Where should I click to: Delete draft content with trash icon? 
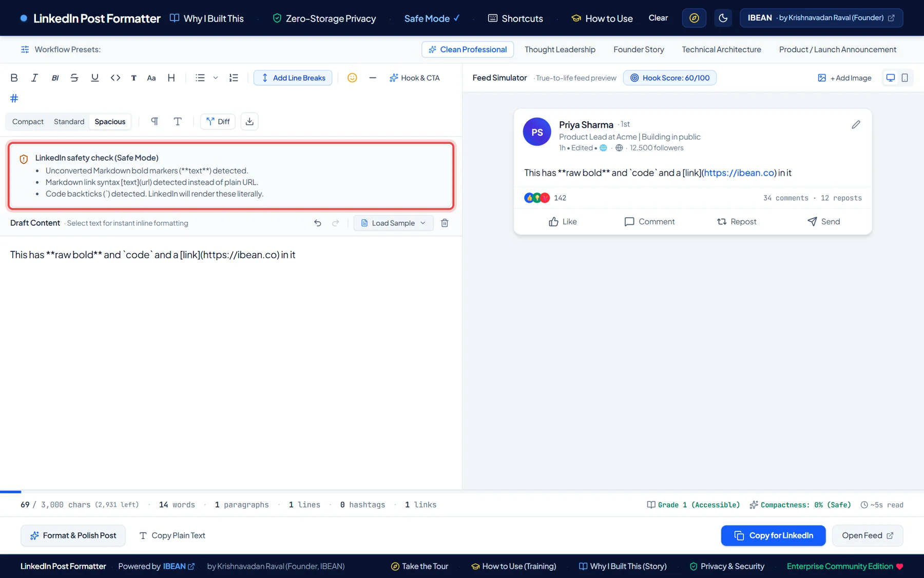coord(445,223)
